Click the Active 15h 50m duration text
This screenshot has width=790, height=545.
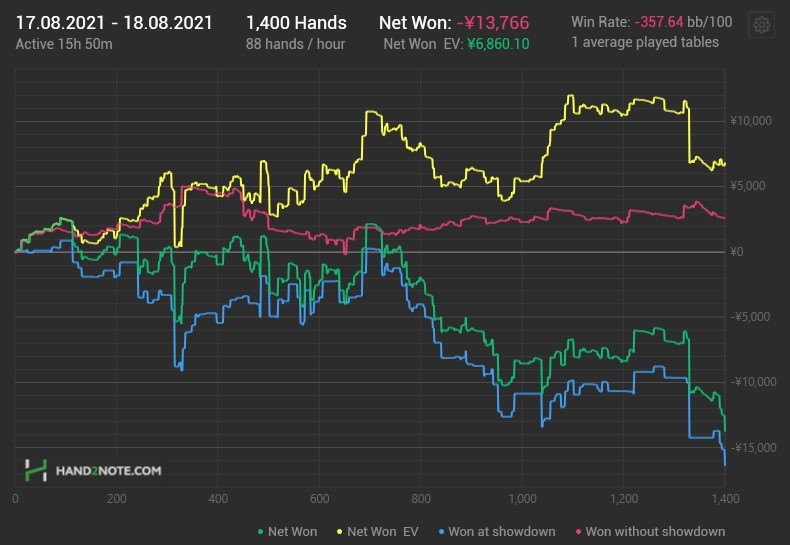coord(66,44)
